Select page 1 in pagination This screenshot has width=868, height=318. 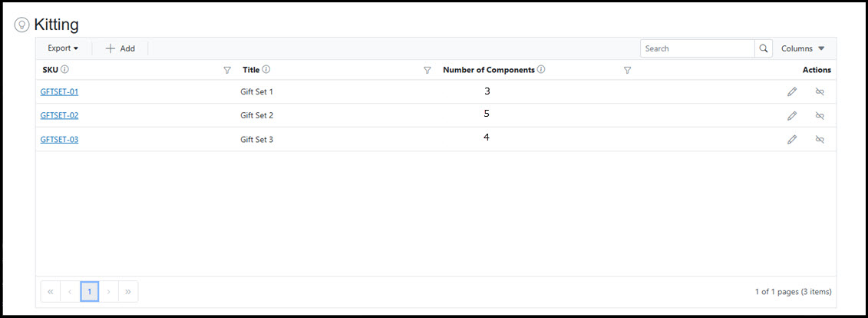point(90,292)
